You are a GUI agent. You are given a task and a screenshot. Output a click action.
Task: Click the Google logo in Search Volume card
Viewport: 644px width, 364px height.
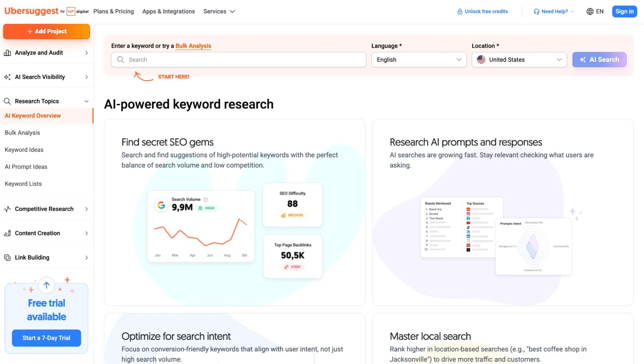pyautogui.click(x=161, y=205)
